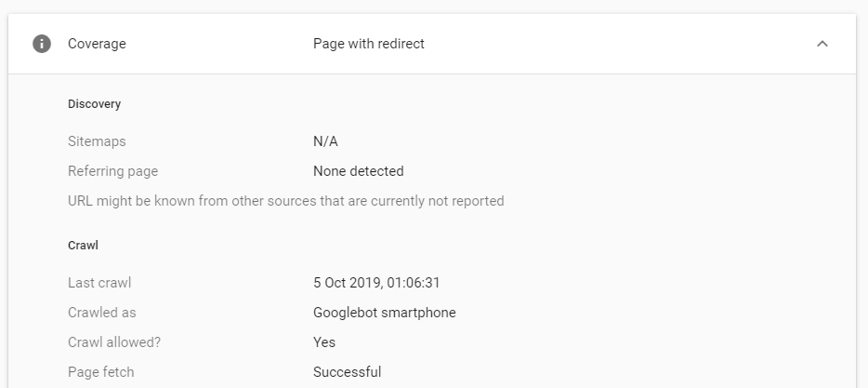This screenshot has width=868, height=388.
Task: Click the Last crawl label
Action: pyautogui.click(x=99, y=283)
